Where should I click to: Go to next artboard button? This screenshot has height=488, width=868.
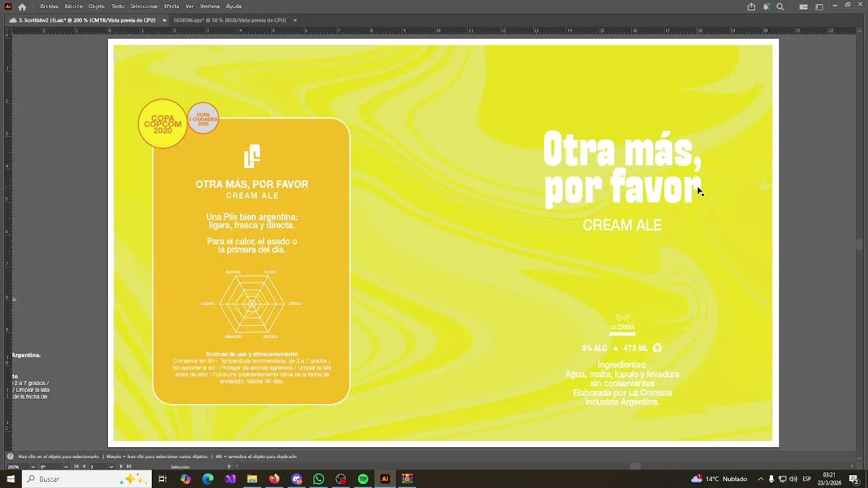pyautogui.click(x=121, y=466)
